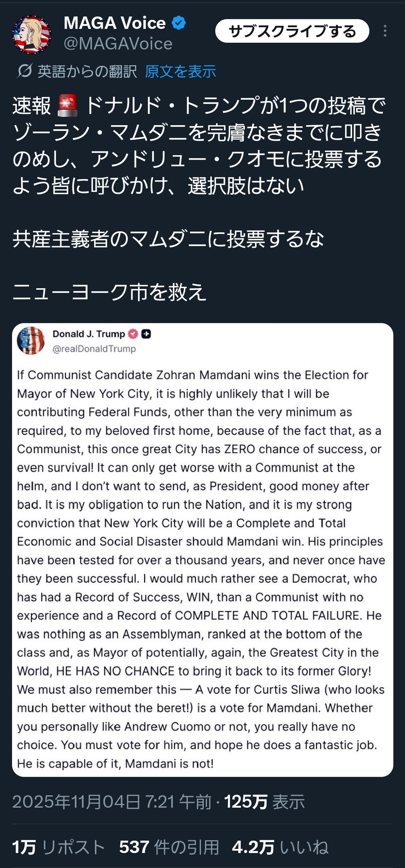Open the 4.2万 いいね likes list
Viewport: 405px width, 868px height.
(280, 847)
